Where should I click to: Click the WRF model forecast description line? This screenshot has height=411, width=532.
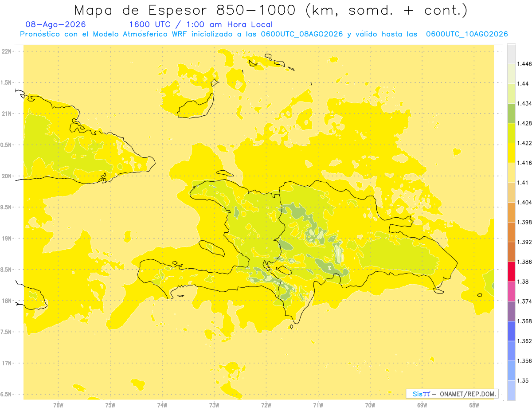pos(264,34)
